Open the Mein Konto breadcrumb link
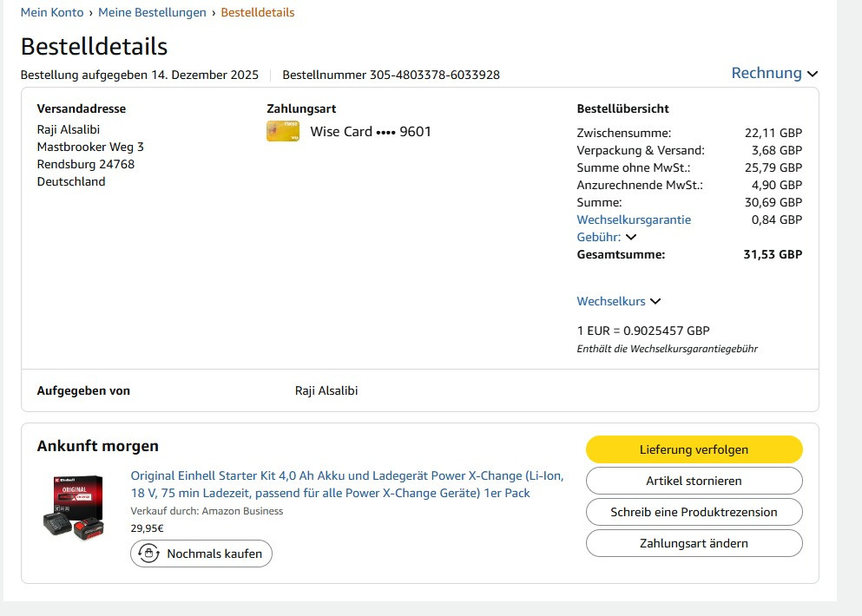Image resolution: width=862 pixels, height=616 pixels. tap(52, 12)
